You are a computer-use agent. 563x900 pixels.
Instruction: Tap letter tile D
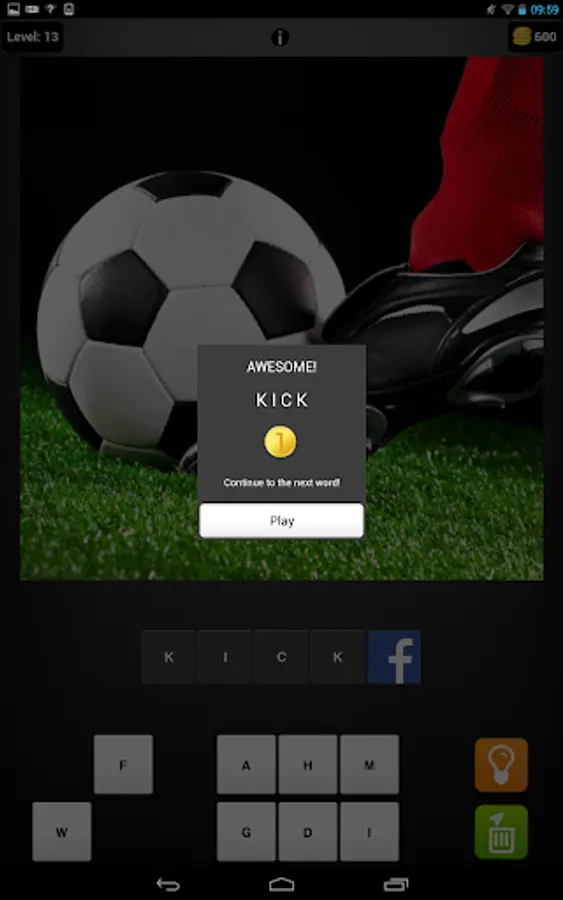pos(308,832)
